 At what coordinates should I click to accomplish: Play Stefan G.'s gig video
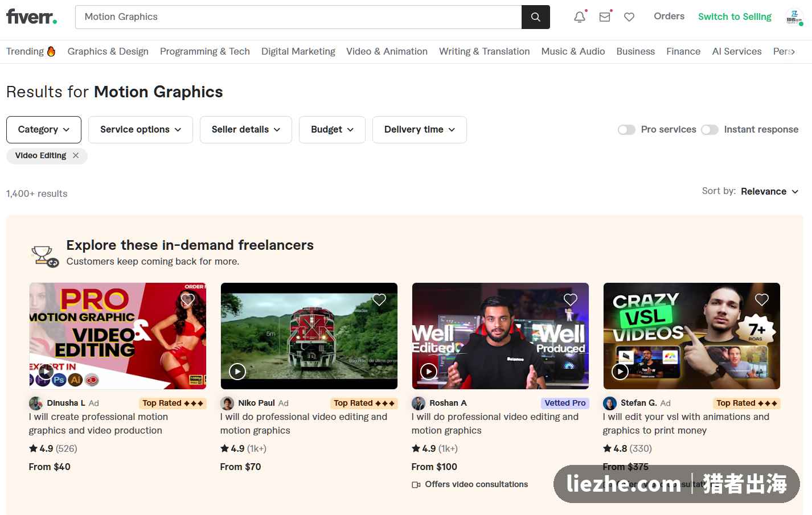pos(620,372)
